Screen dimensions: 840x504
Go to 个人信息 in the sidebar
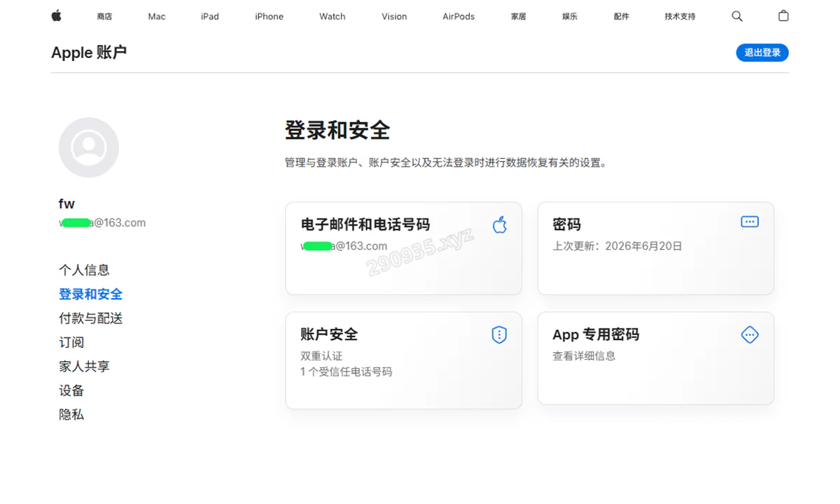coord(84,270)
